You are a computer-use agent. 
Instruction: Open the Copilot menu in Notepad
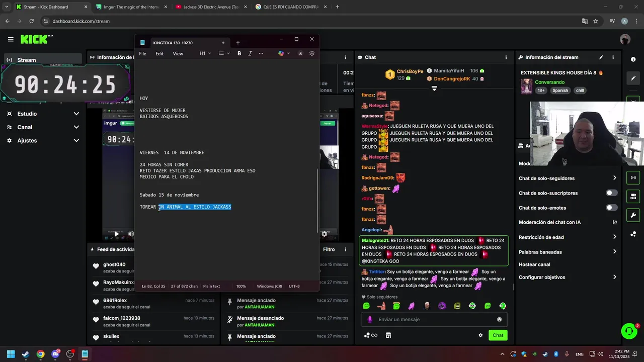283,53
